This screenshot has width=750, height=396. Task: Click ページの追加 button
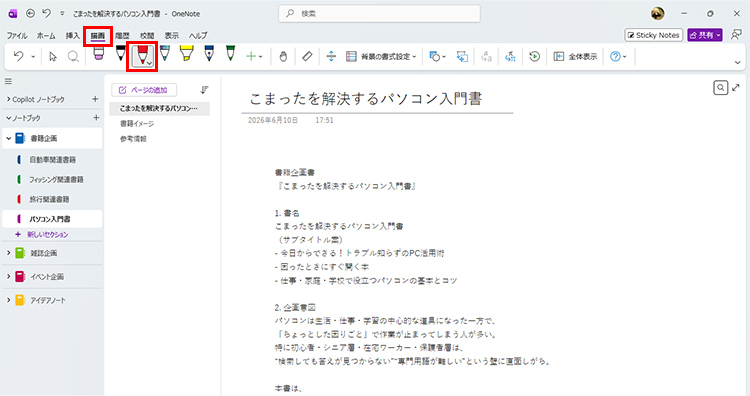[x=144, y=90]
